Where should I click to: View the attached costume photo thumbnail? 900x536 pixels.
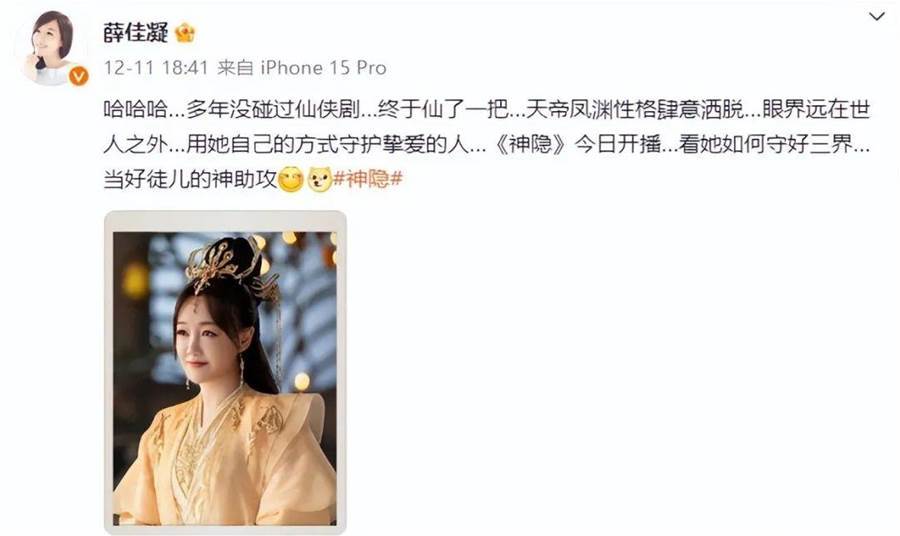(x=225, y=372)
